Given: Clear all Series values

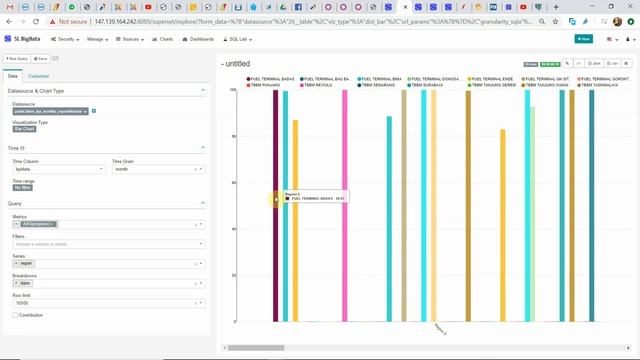Looking at the screenshot, I should click(195, 264).
